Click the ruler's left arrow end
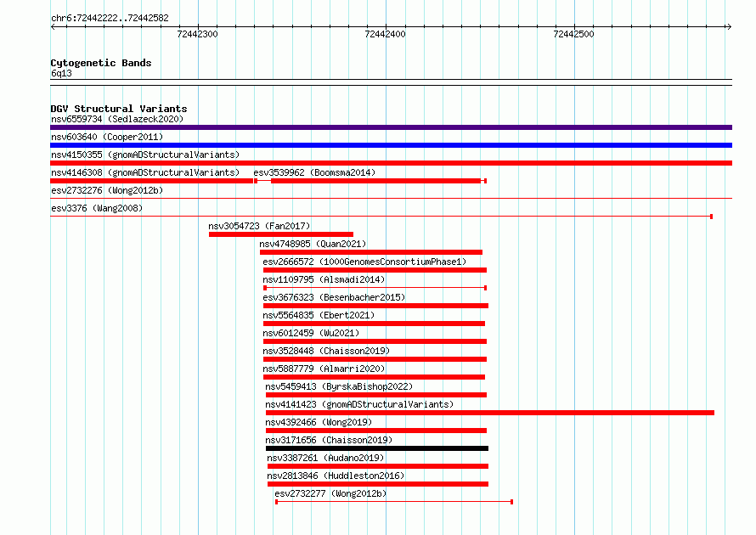The width and height of the screenshot is (756, 535). tap(53, 26)
